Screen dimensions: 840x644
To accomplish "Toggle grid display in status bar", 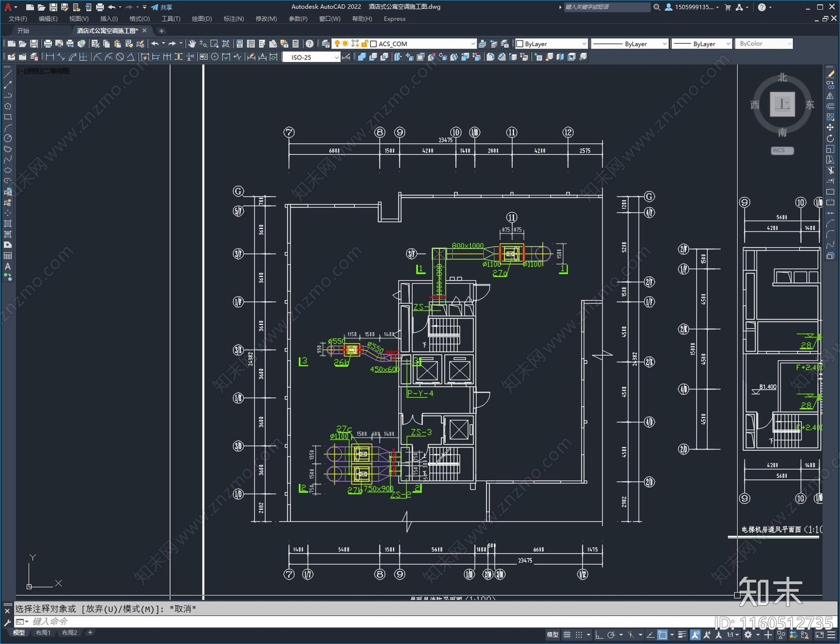I will pos(567,635).
